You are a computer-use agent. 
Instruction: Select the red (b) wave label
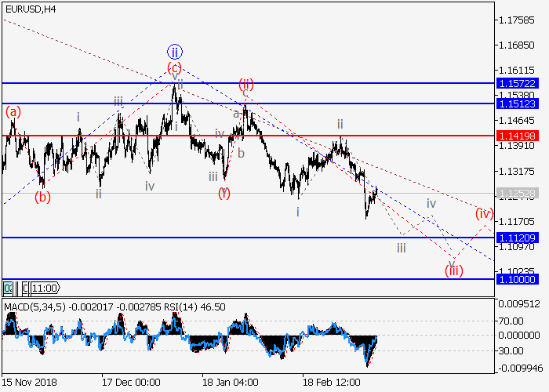[42, 197]
